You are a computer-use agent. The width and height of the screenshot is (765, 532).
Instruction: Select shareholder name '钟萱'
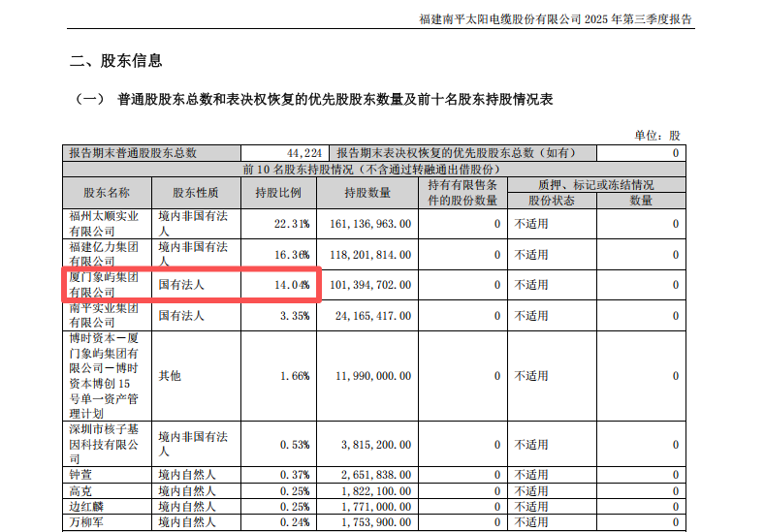coord(80,475)
